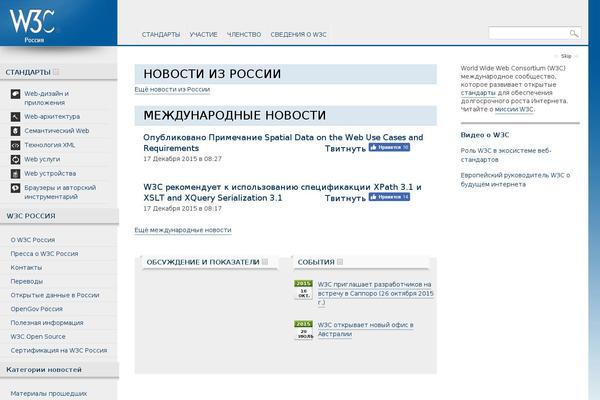
Task: Click Твитнуть for the XPath 3.1 news
Action: coord(346,198)
